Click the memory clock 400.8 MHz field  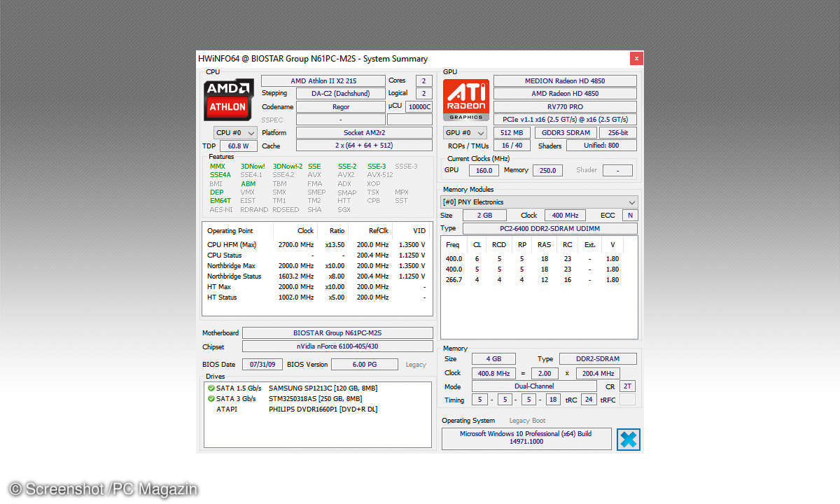pyautogui.click(x=493, y=373)
